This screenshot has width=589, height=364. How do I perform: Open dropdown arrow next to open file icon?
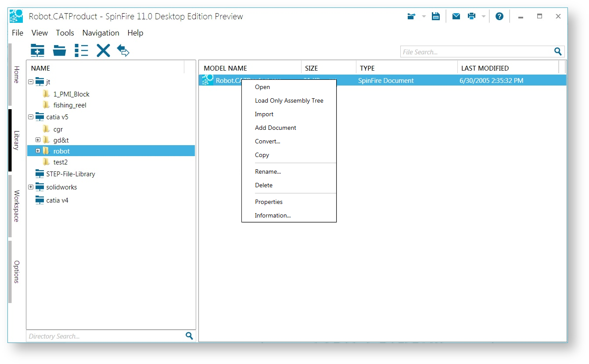(424, 17)
